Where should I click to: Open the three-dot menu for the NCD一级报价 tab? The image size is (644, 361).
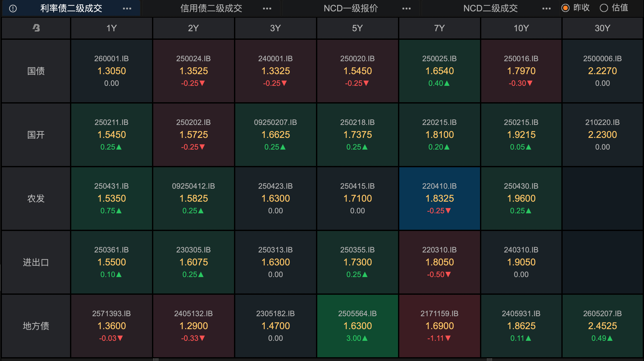[407, 9]
